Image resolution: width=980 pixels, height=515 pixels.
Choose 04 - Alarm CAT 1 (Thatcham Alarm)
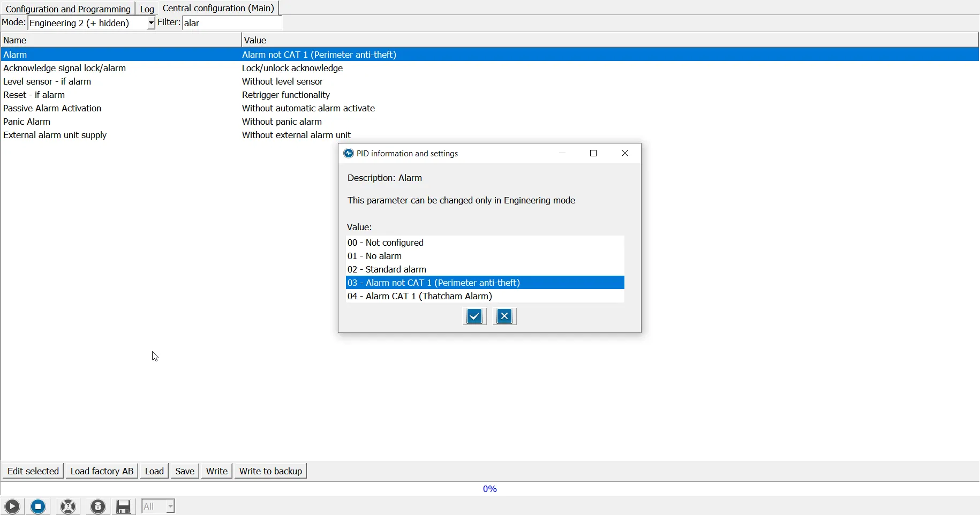coord(420,296)
